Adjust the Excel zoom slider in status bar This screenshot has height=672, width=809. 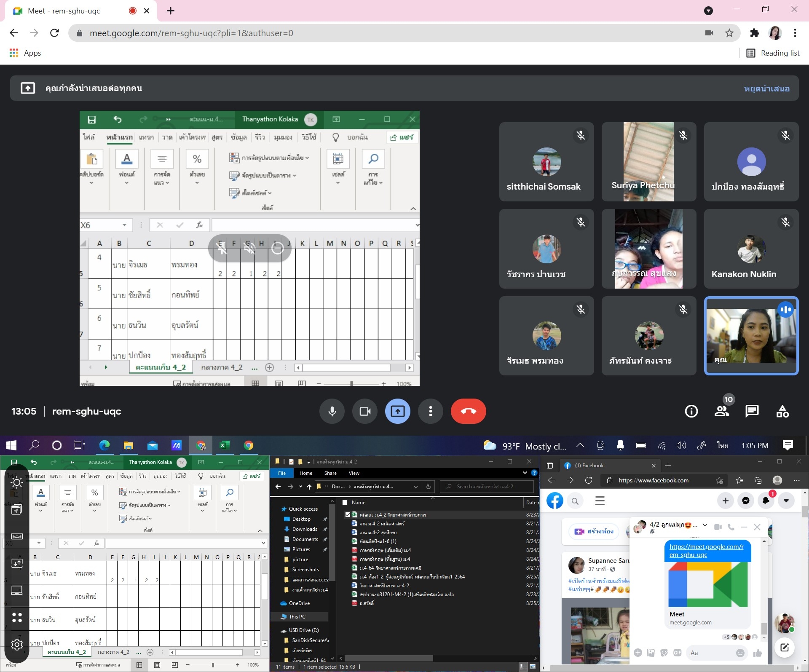[x=213, y=665]
